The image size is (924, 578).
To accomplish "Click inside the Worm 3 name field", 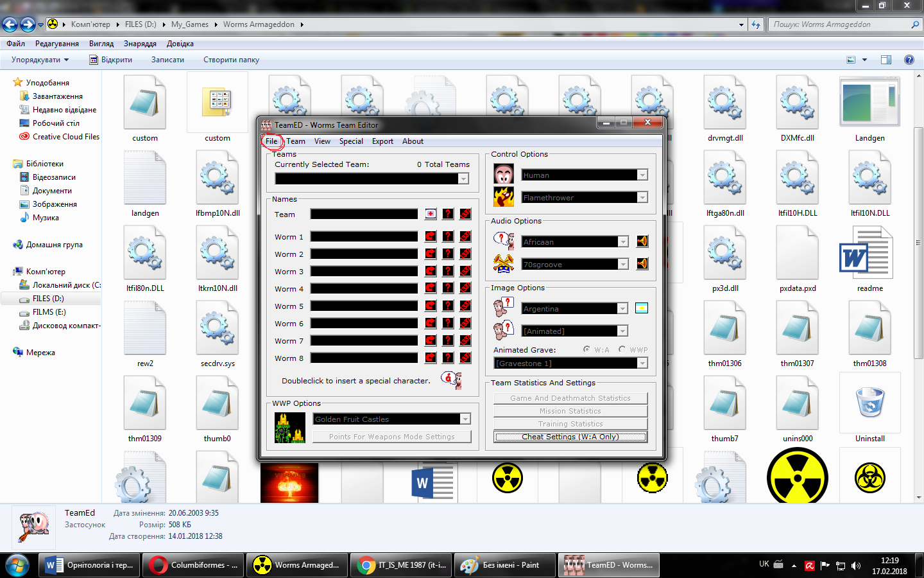I will pyautogui.click(x=364, y=272).
